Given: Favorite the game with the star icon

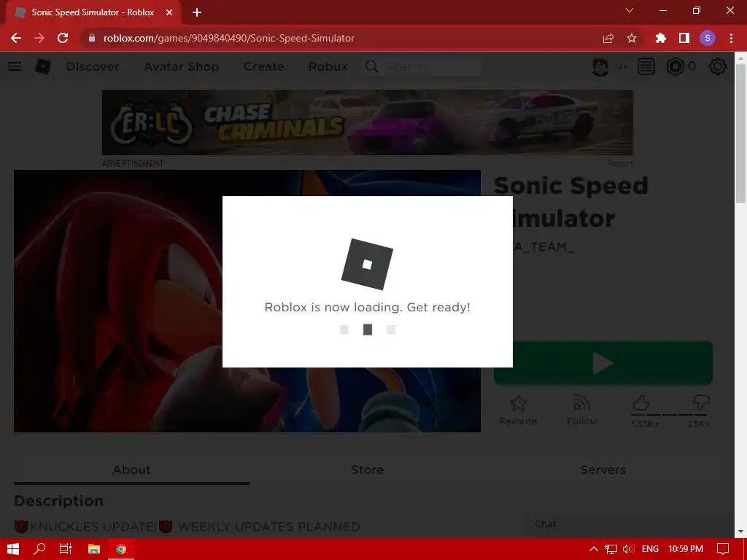Looking at the screenshot, I should tap(519, 403).
